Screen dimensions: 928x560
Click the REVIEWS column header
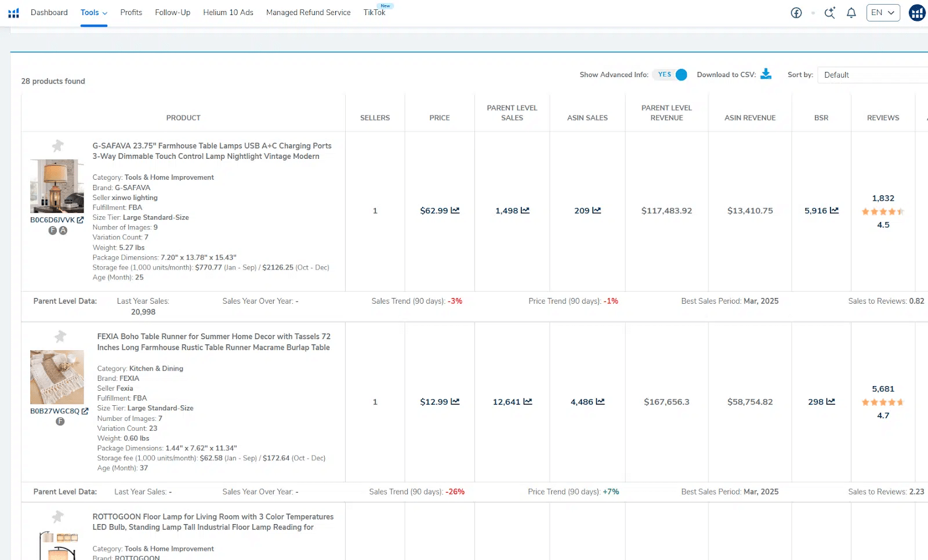(x=883, y=118)
